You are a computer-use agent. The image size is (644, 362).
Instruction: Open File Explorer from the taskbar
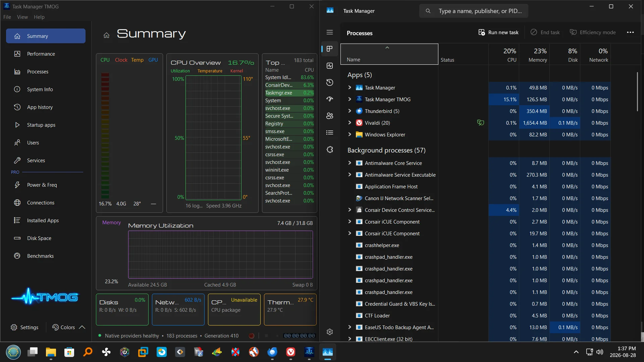(51, 352)
